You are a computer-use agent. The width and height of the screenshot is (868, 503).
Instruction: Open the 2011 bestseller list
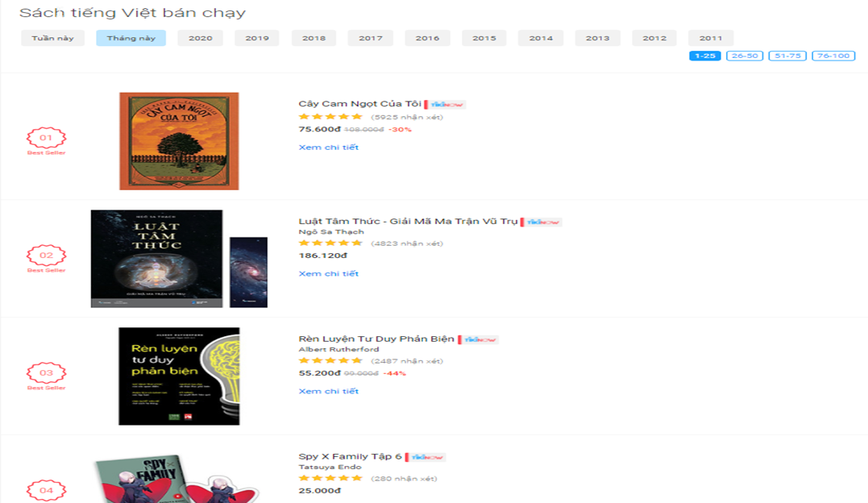711,38
